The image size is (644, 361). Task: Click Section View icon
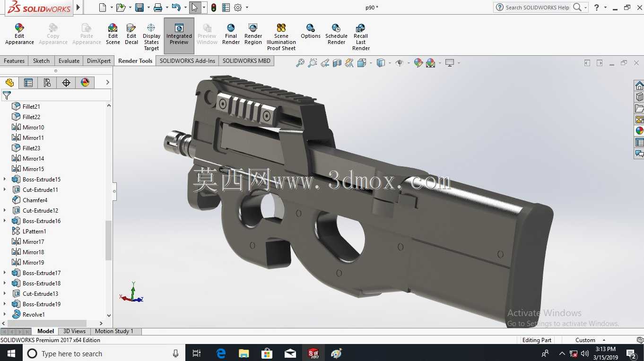point(337,63)
